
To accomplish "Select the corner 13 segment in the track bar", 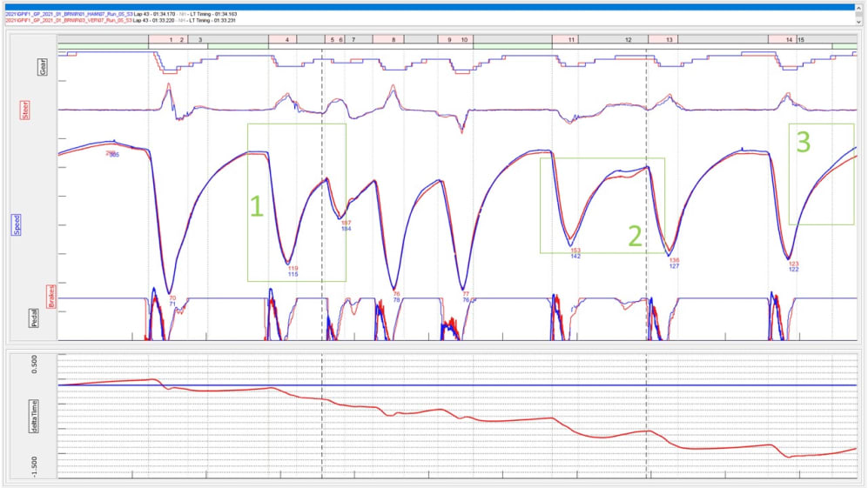I will point(668,40).
